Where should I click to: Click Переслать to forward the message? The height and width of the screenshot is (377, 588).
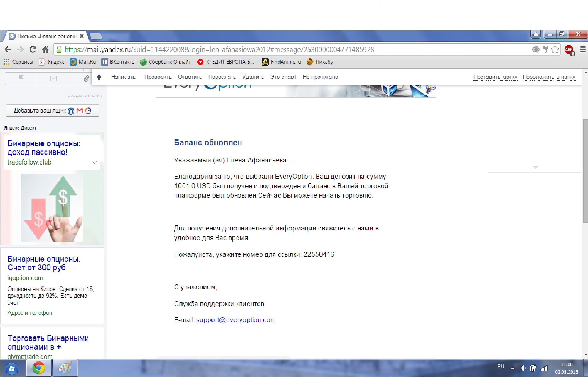(x=222, y=77)
